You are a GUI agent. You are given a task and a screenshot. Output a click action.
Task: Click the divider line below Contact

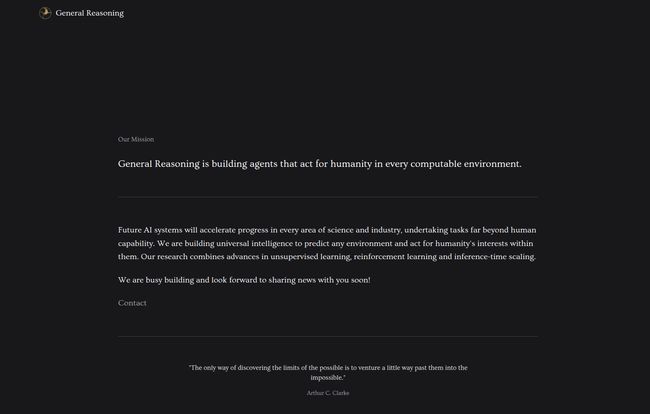[x=328, y=336]
